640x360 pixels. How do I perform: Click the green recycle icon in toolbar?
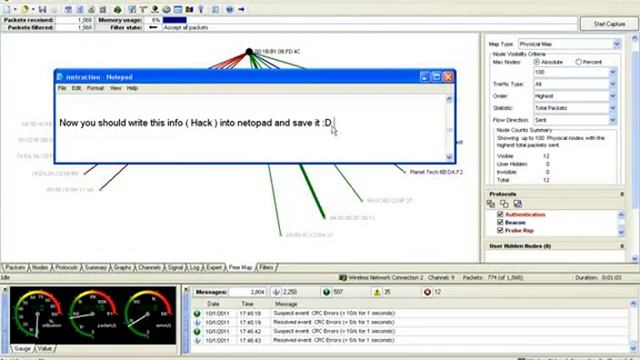tap(118, 9)
